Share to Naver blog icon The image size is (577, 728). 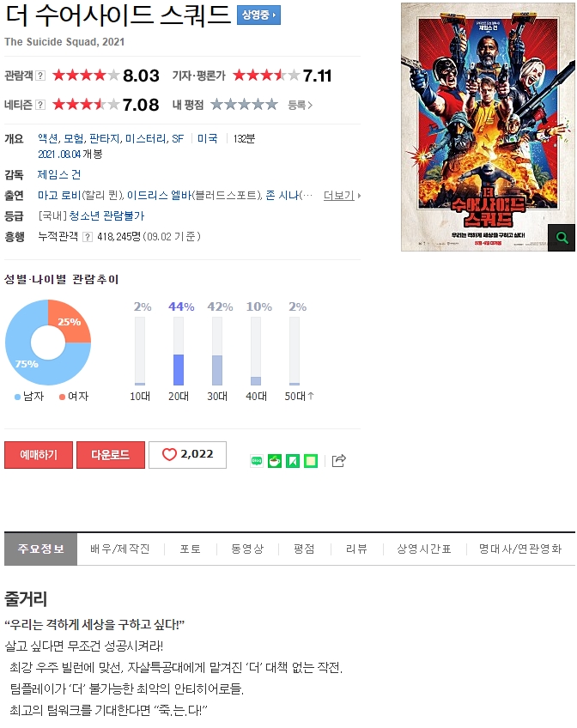click(257, 460)
